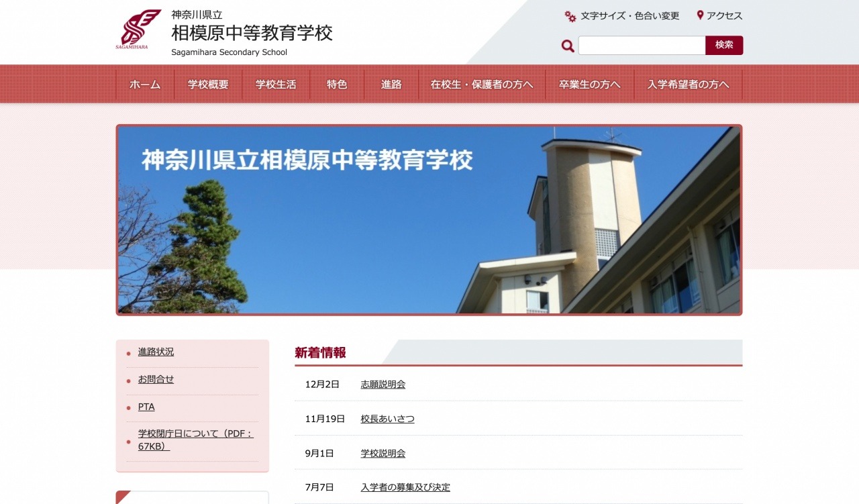The image size is (859, 504).
Task: Click the Sagamihara school logo emblem
Action: (140, 30)
